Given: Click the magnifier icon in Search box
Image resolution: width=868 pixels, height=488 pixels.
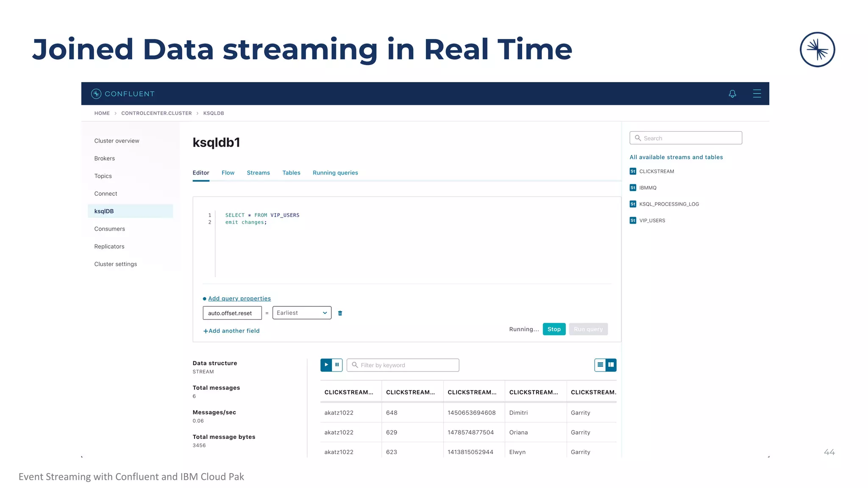Looking at the screenshot, I should coord(637,138).
